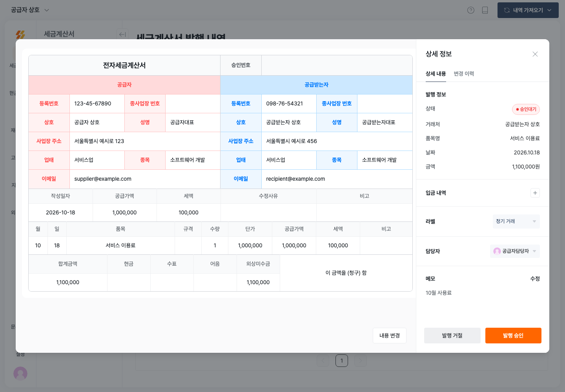Click the 합계금액 value 1,100,000
The image size is (565, 392).
click(x=68, y=282)
